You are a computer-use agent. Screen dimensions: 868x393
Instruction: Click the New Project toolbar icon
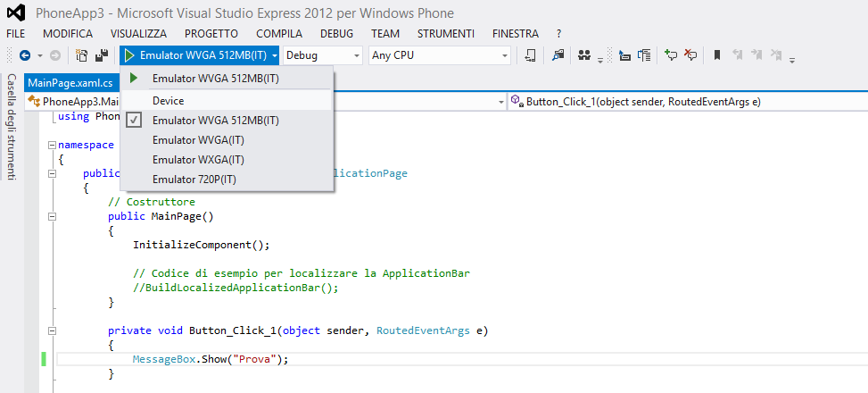(81, 55)
